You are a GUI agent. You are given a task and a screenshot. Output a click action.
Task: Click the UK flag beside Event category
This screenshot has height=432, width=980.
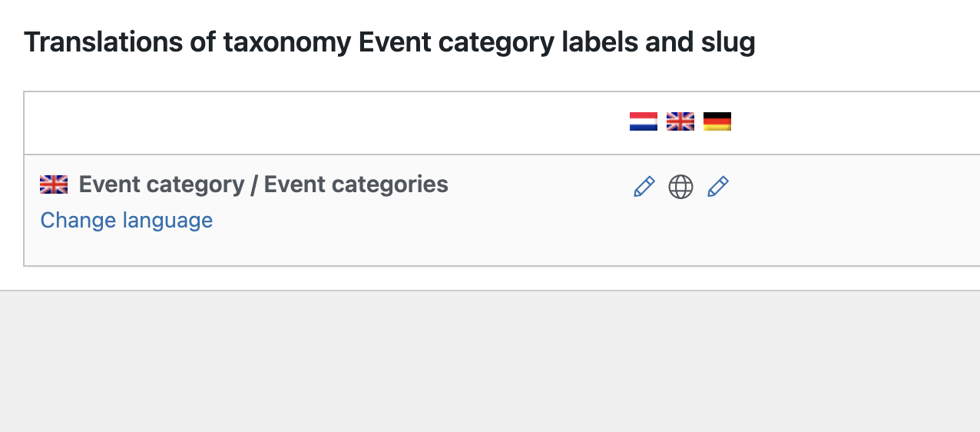(x=54, y=184)
